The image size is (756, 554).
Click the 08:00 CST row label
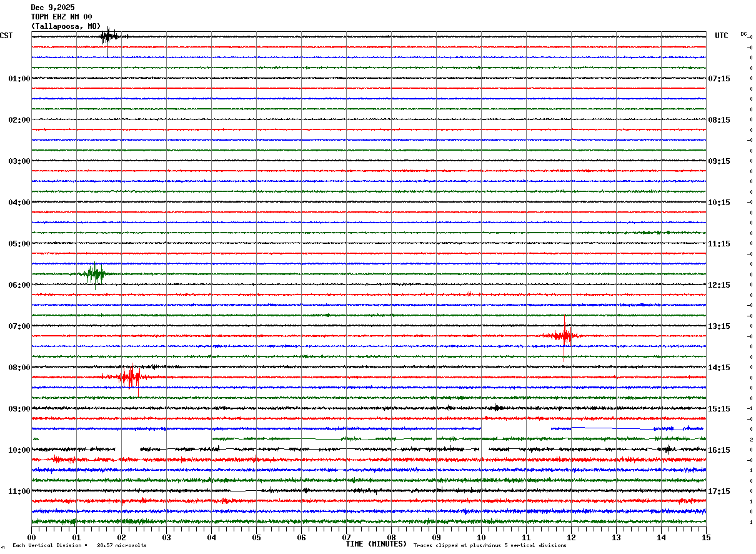point(19,368)
